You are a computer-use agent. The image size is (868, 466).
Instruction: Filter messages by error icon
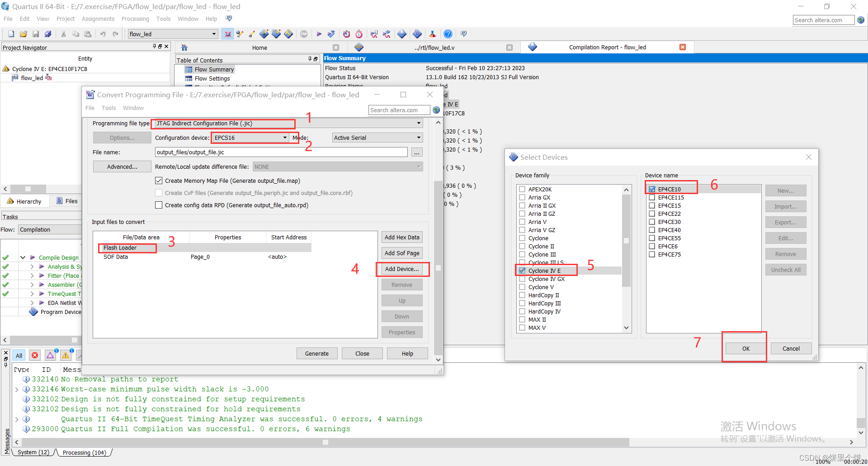(35, 356)
